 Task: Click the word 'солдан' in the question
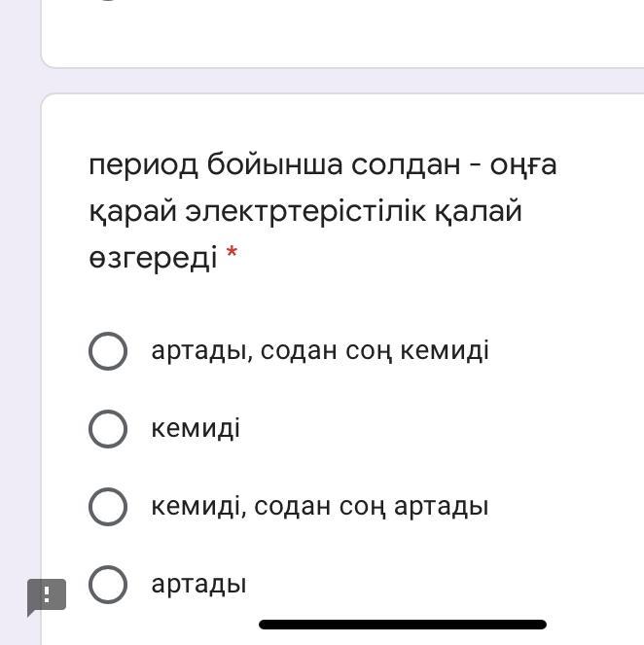406,164
